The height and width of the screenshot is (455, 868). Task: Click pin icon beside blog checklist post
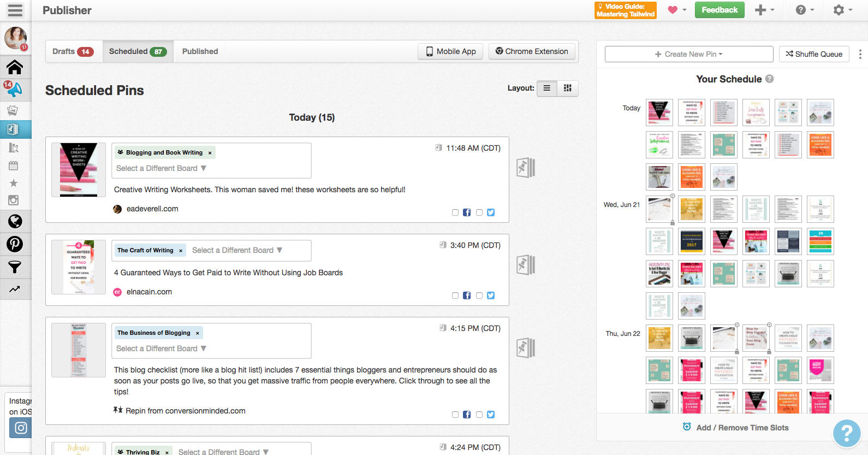coord(526,348)
